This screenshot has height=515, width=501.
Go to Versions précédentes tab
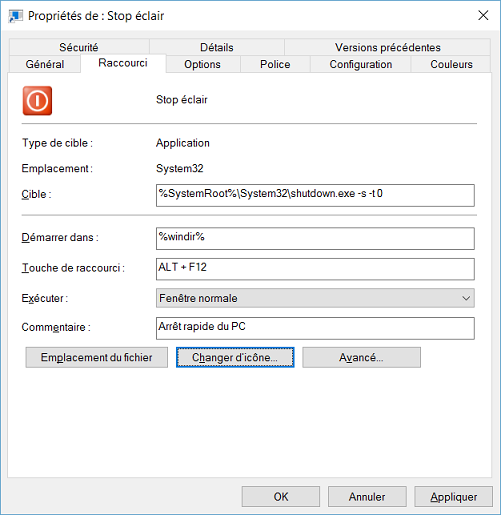pos(387,47)
